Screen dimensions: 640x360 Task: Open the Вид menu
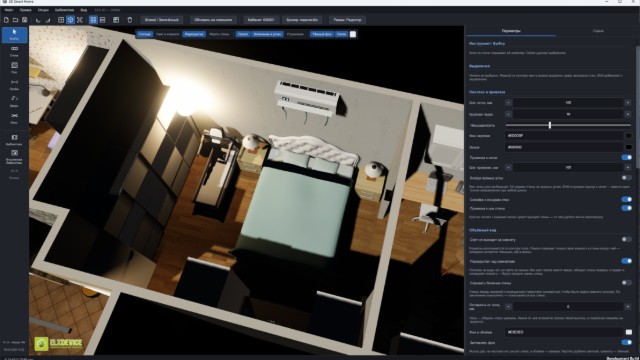(x=84, y=10)
